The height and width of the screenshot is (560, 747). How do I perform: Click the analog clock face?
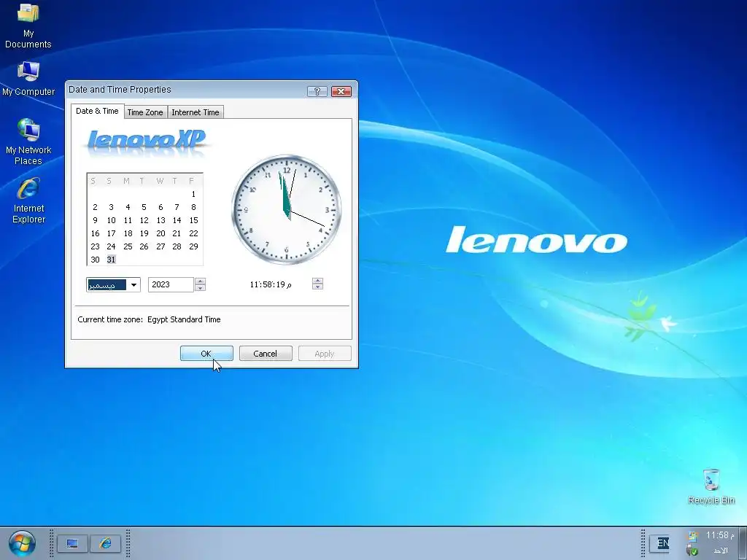(x=286, y=209)
